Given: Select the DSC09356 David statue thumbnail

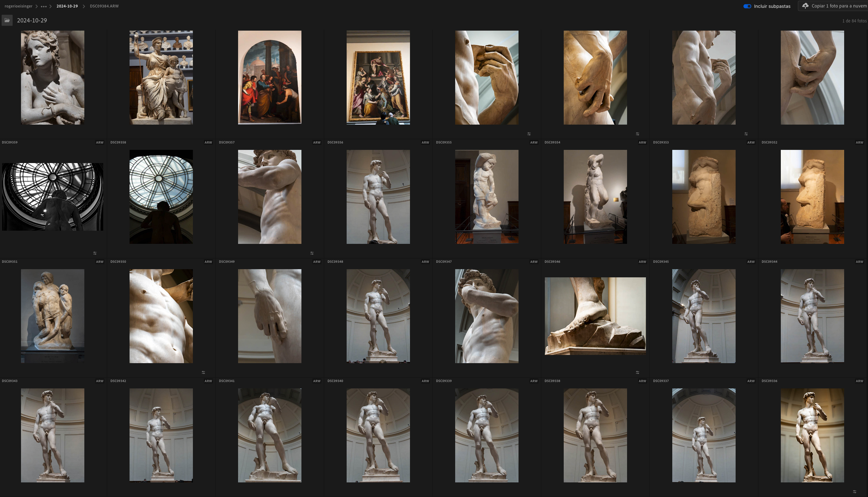Looking at the screenshot, I should click(x=378, y=197).
